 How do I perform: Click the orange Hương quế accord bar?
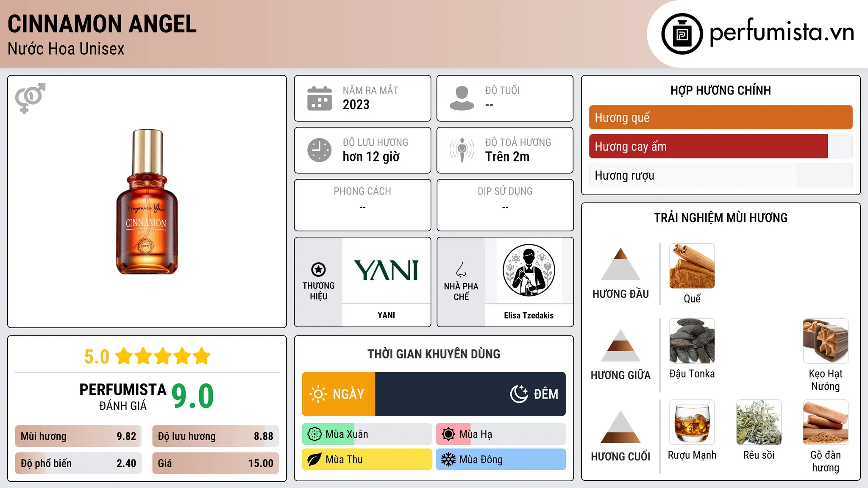(721, 117)
